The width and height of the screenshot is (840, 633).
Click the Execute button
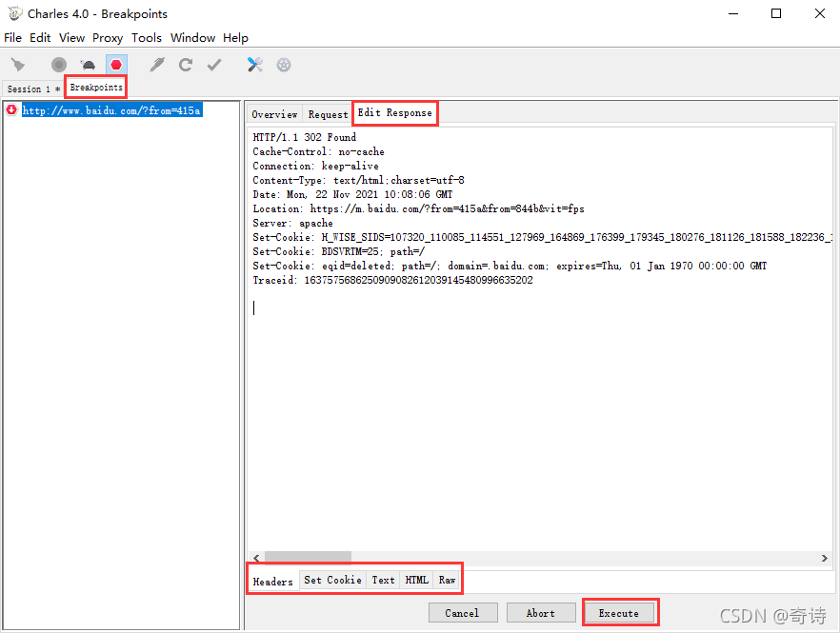619,613
